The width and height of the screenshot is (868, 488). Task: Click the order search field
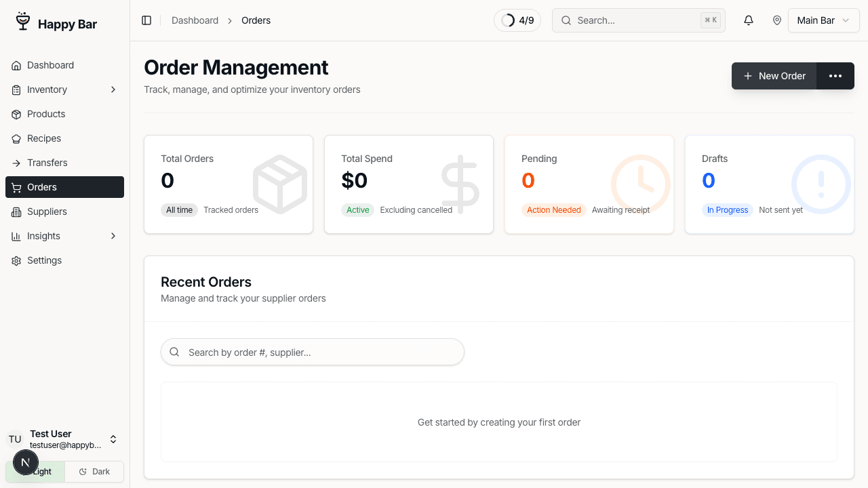(x=312, y=352)
